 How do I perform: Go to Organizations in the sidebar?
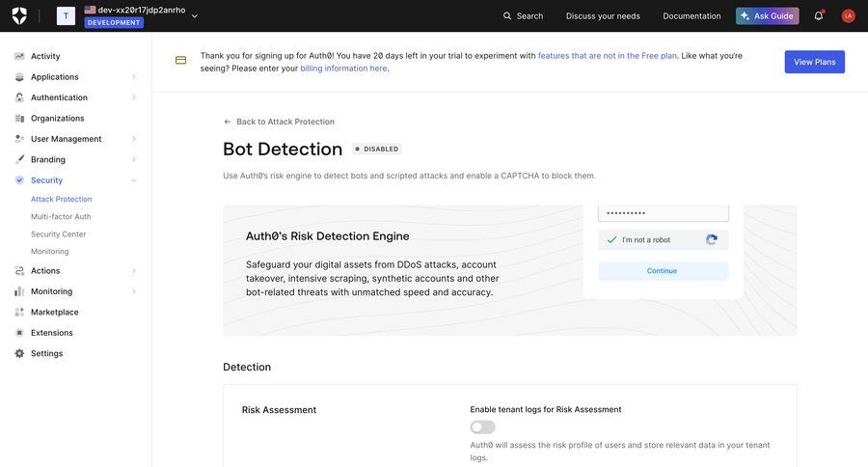pos(58,118)
